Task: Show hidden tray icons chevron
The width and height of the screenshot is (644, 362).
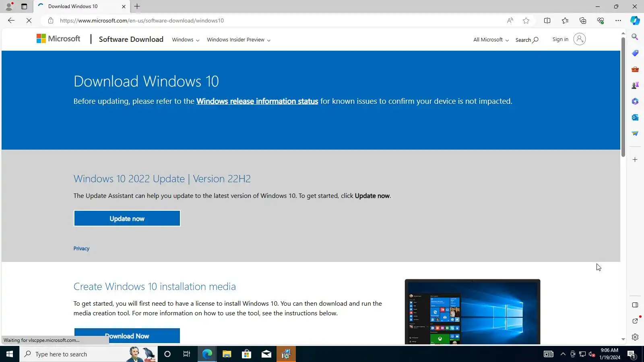Action: [563, 354]
